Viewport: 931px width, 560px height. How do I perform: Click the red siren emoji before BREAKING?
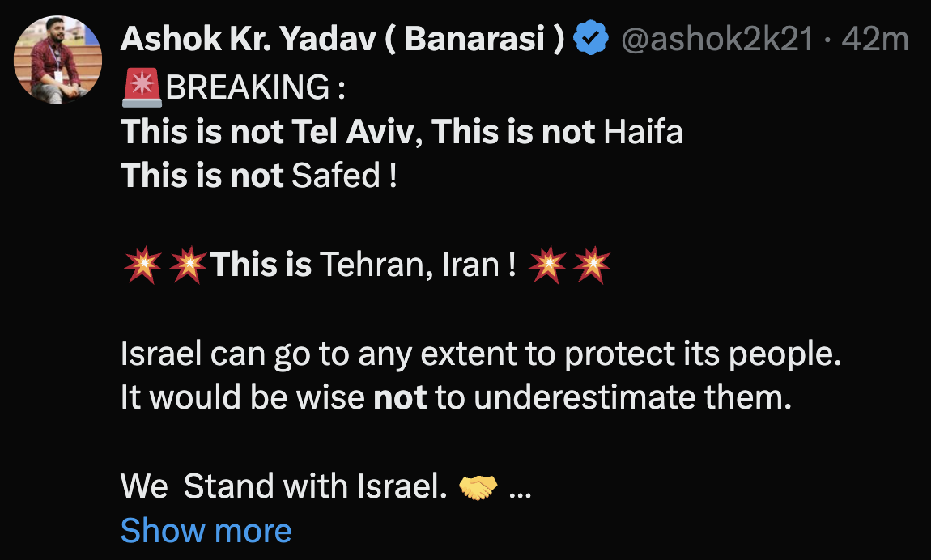point(142,87)
